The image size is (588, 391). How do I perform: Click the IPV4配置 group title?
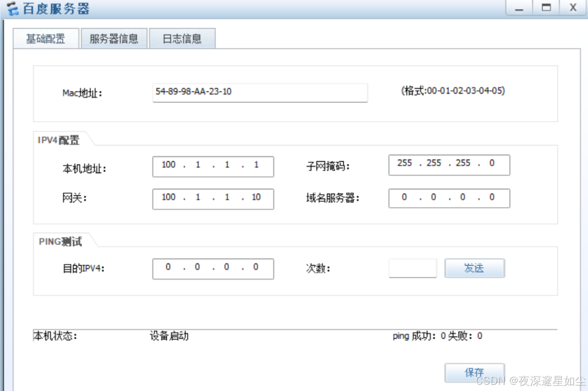coord(59,140)
